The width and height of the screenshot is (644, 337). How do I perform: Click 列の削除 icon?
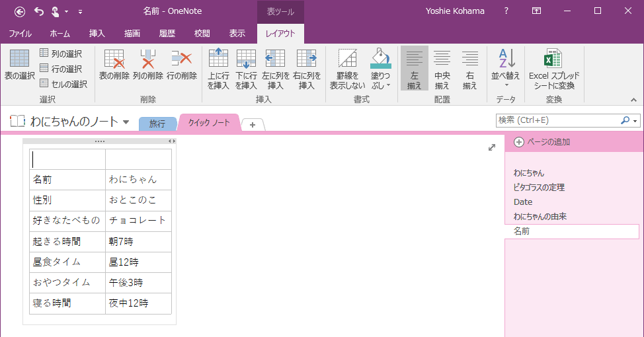point(148,65)
